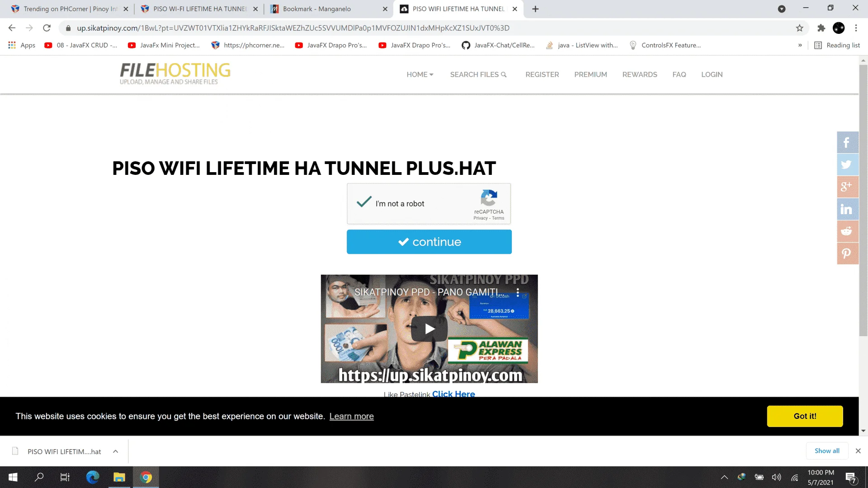
Task: Click the browser address bar URL
Action: pos(293,28)
